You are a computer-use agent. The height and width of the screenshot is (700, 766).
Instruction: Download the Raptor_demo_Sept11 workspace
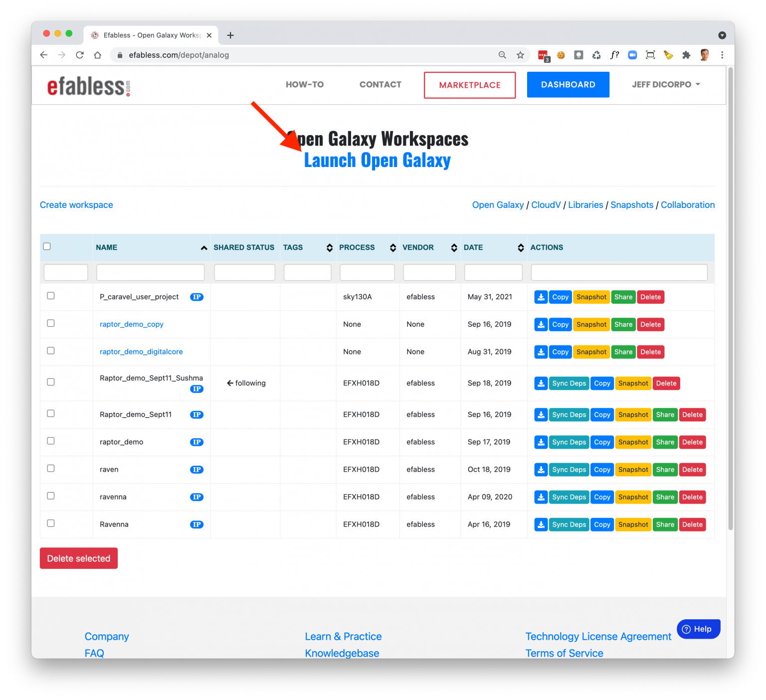click(541, 415)
